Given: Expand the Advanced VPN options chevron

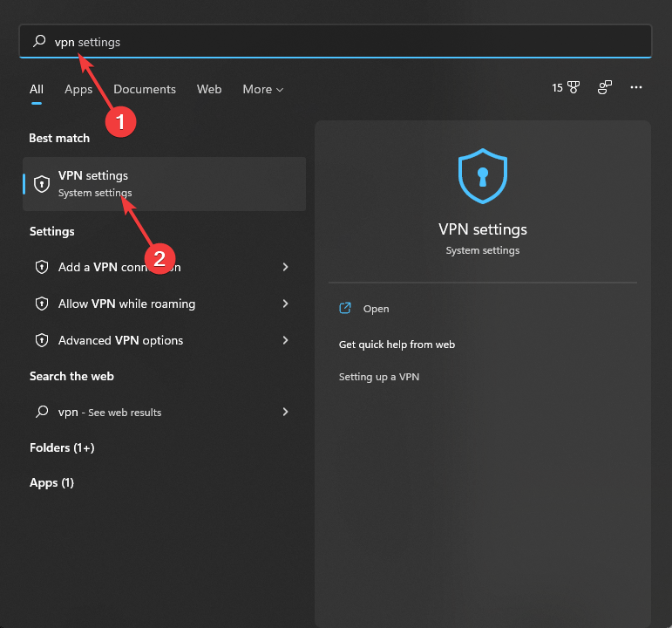Looking at the screenshot, I should pos(285,341).
